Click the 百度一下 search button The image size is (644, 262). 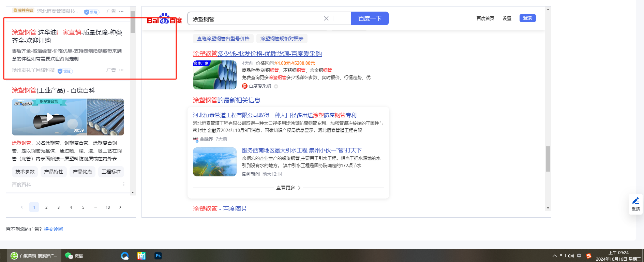click(x=370, y=18)
